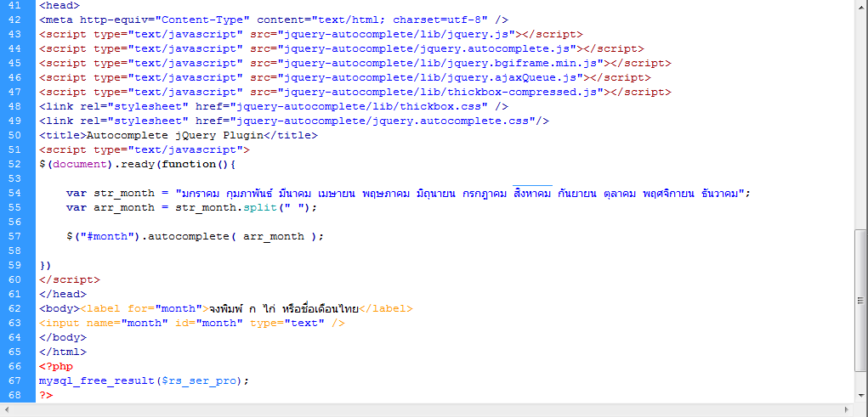The width and height of the screenshot is (868, 417).
Task: Click the $rs_ser_pro variable
Action: click(x=199, y=380)
